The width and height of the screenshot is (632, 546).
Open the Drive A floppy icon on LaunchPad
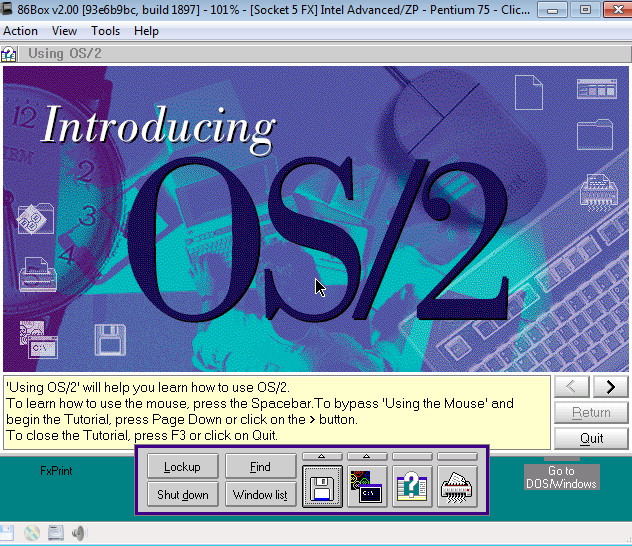(322, 486)
